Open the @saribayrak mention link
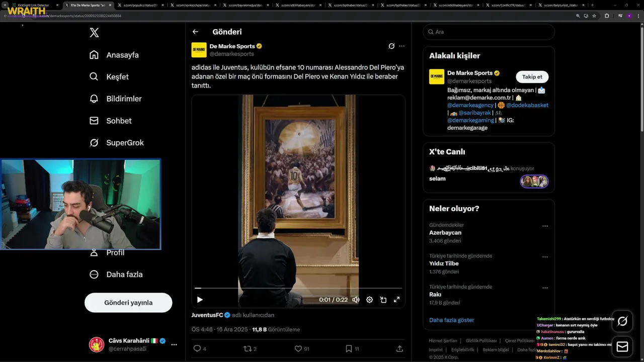The image size is (644, 362). click(x=474, y=113)
